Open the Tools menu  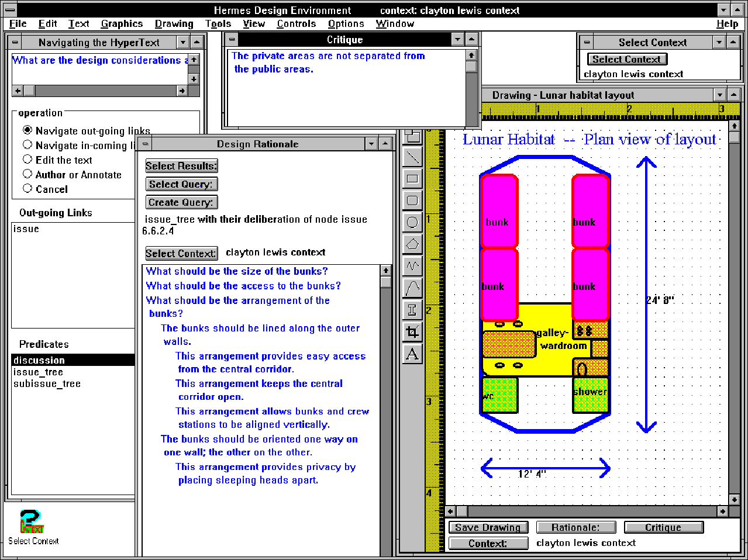point(218,23)
